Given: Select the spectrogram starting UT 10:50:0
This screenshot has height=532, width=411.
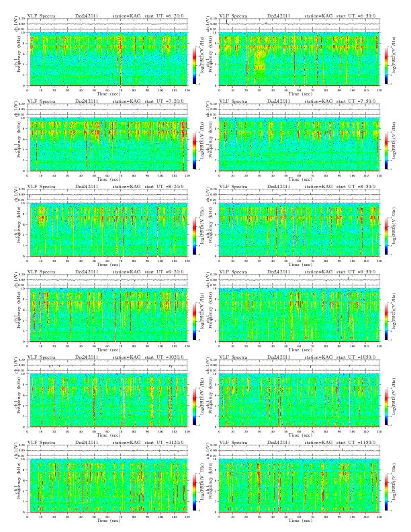Looking at the screenshot, I should [299, 400].
